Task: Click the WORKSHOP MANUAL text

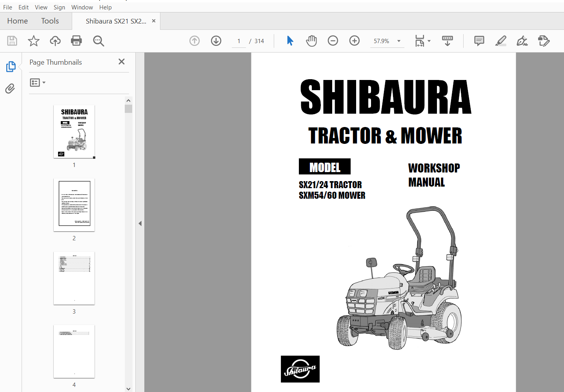Action: coord(434,175)
